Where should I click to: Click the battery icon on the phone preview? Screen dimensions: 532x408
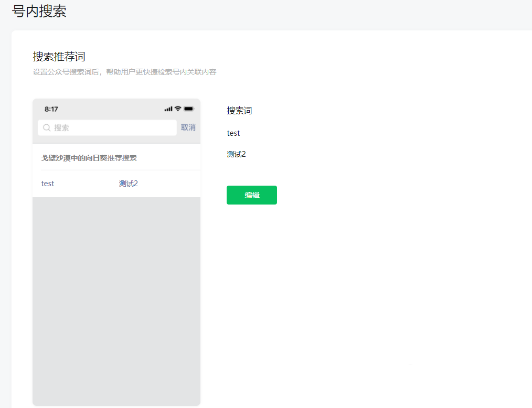[x=187, y=108]
